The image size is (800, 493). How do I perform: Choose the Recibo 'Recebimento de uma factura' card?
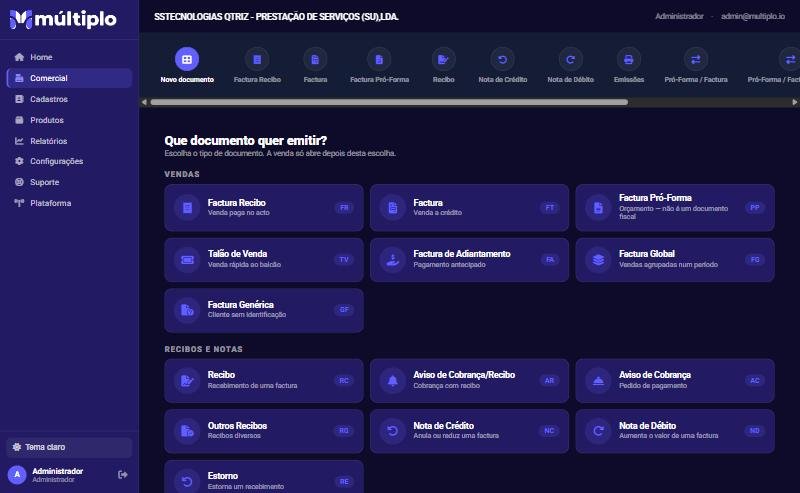[x=264, y=381]
